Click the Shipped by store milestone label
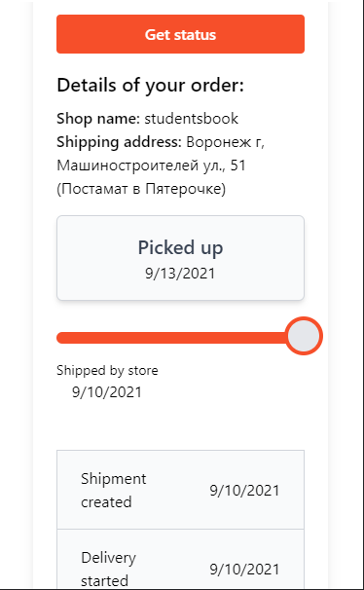This screenshot has width=364, height=590. (107, 371)
